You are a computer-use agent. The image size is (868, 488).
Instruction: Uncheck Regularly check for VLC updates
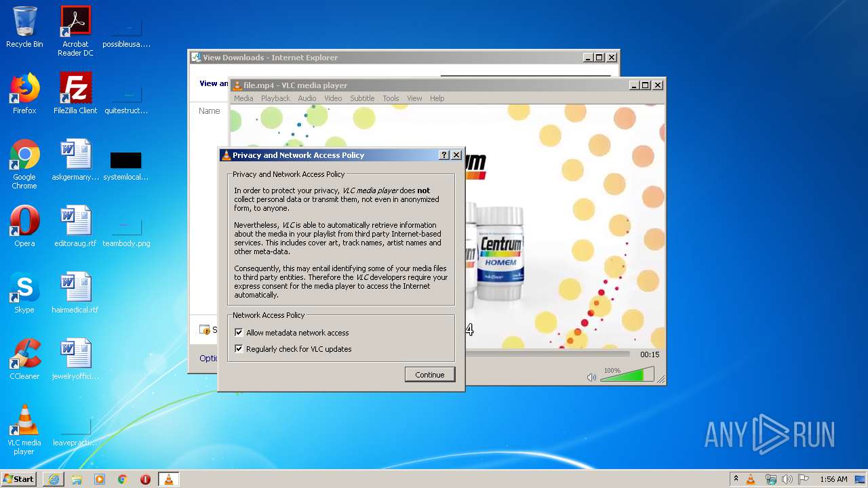click(x=239, y=349)
